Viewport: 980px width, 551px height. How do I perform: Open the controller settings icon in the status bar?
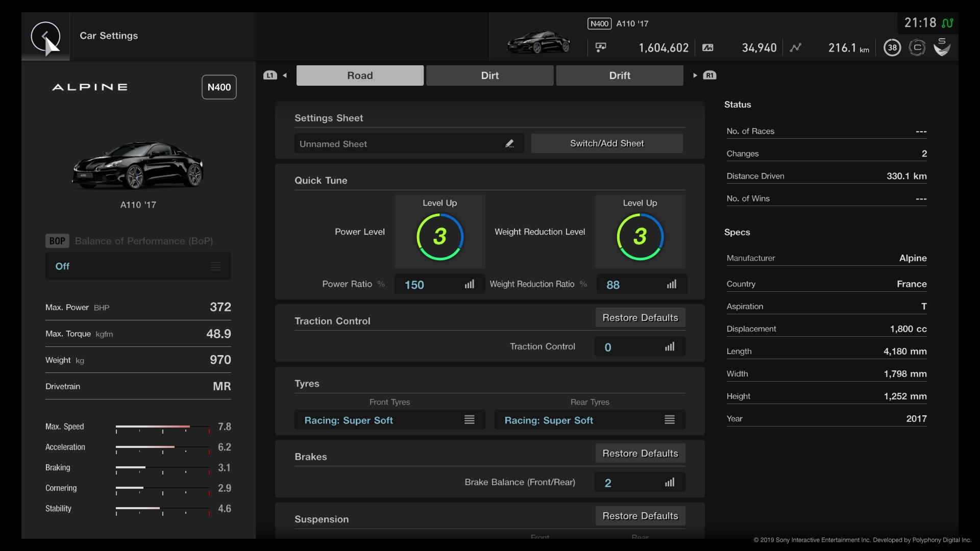(x=917, y=47)
